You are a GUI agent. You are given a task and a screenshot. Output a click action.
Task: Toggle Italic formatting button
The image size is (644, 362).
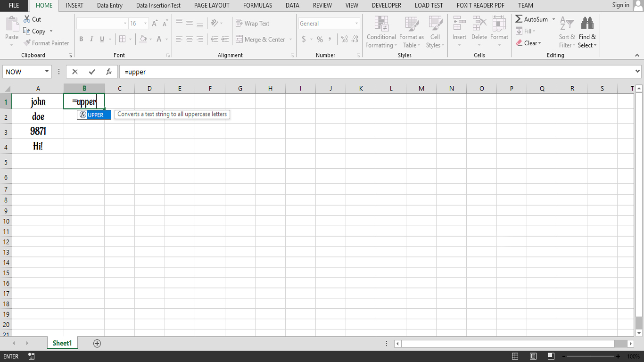click(91, 39)
